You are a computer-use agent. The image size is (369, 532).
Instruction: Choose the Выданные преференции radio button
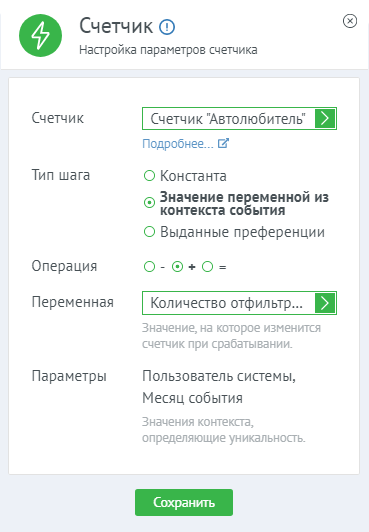coord(149,232)
